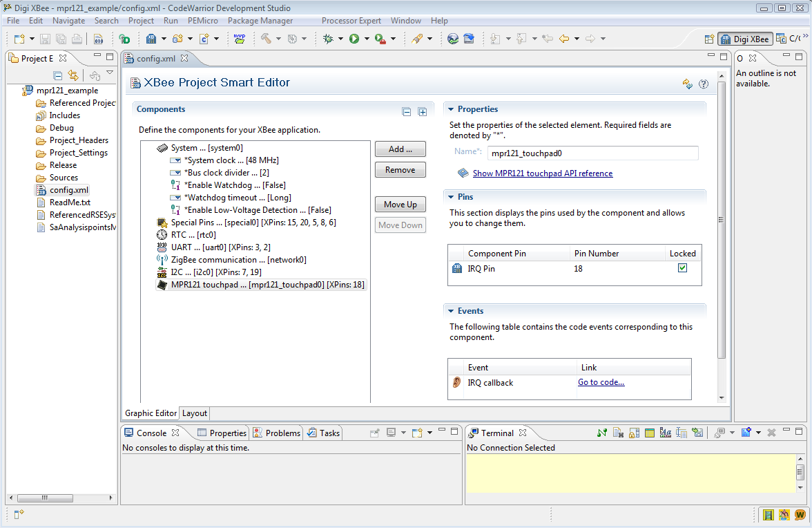Click the green bug Debug icon
The width and height of the screenshot is (812, 528).
pyautogui.click(x=328, y=39)
